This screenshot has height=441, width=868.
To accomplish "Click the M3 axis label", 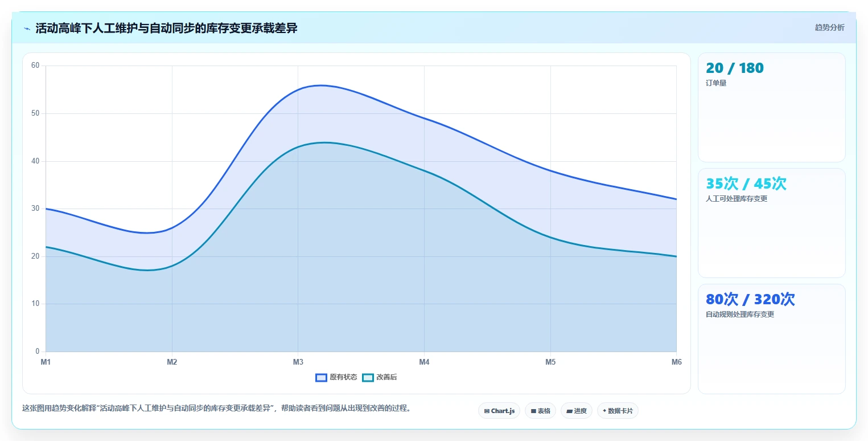I will point(298,362).
